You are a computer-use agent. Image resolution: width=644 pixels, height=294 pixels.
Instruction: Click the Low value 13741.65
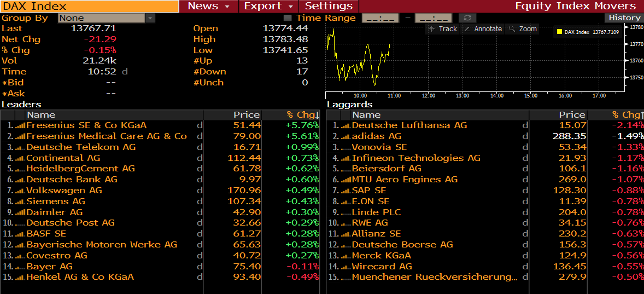tap(285, 50)
